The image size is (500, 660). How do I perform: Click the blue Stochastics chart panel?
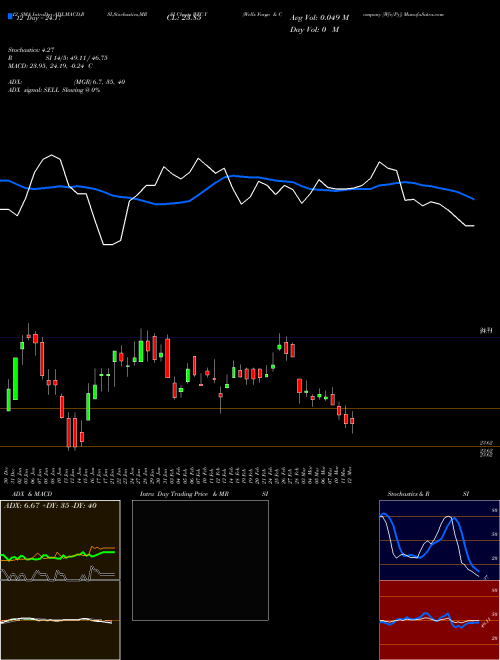(439, 540)
